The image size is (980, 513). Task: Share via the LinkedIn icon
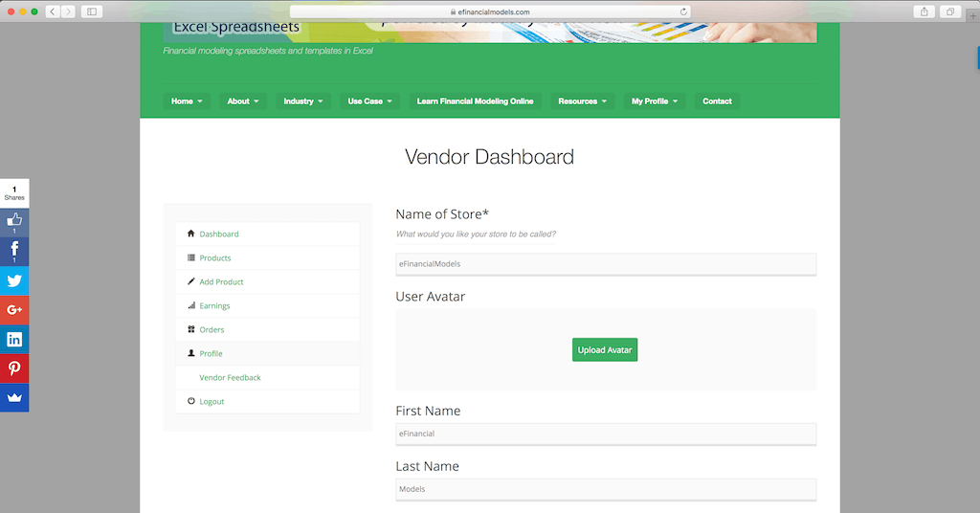pyautogui.click(x=14, y=340)
